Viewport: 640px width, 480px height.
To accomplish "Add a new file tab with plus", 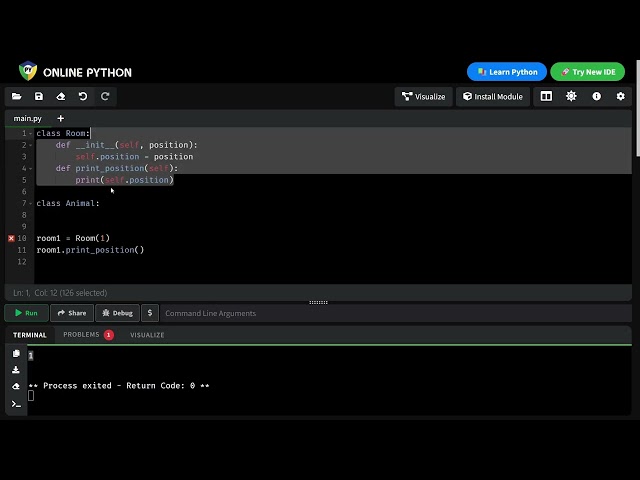I will pyautogui.click(x=60, y=118).
